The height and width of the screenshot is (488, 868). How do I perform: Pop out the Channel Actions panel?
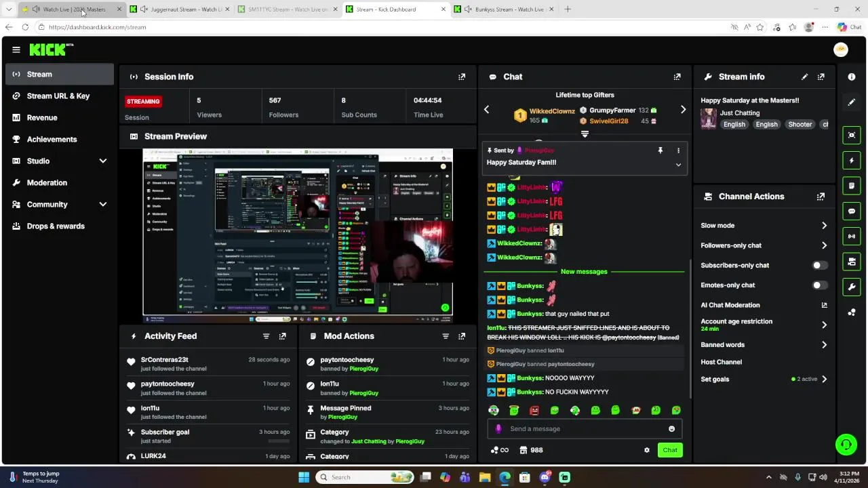pos(821,197)
